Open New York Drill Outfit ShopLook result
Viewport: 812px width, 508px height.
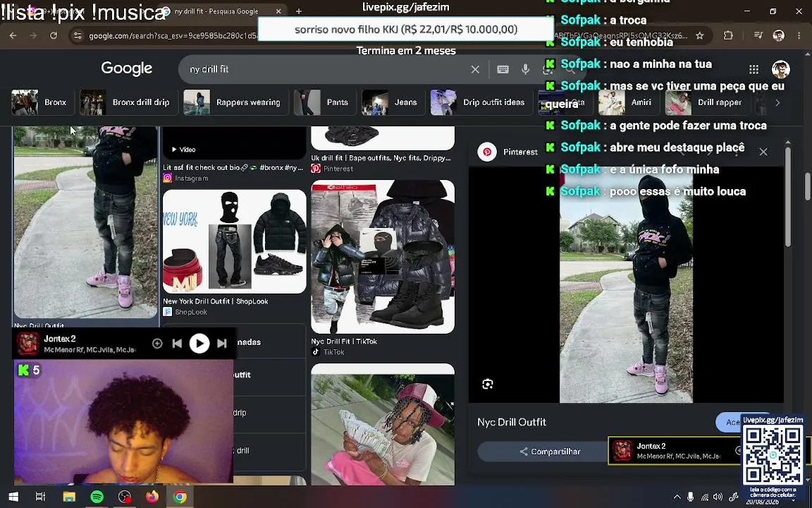coord(235,241)
